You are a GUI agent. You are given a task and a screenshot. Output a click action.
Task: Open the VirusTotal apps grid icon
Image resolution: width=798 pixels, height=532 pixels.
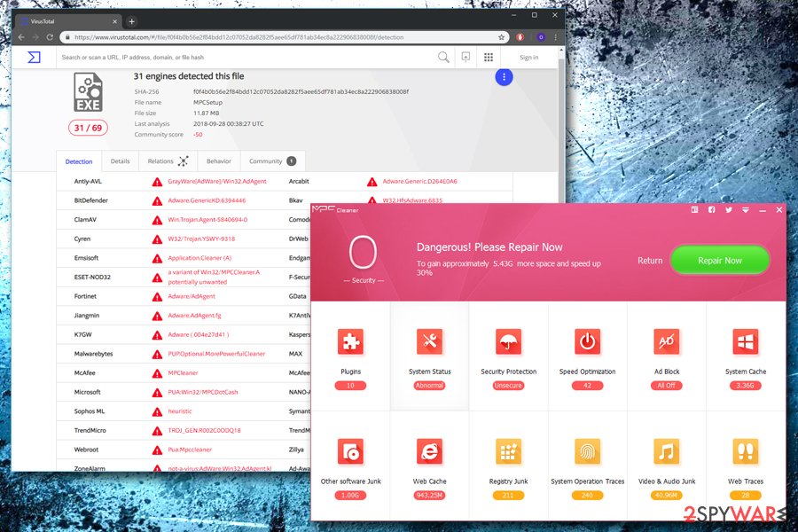(x=489, y=57)
